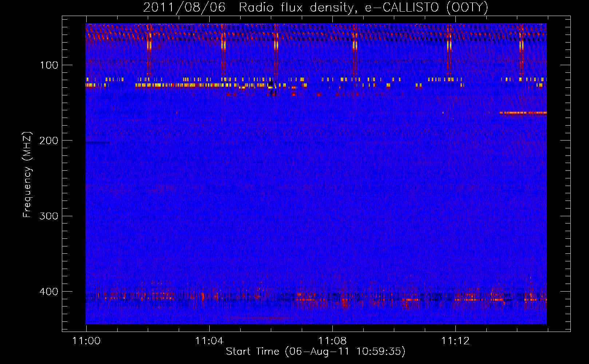This screenshot has width=589, height=364.
Task: Select the '100' frequency axis label
Action: [49, 65]
